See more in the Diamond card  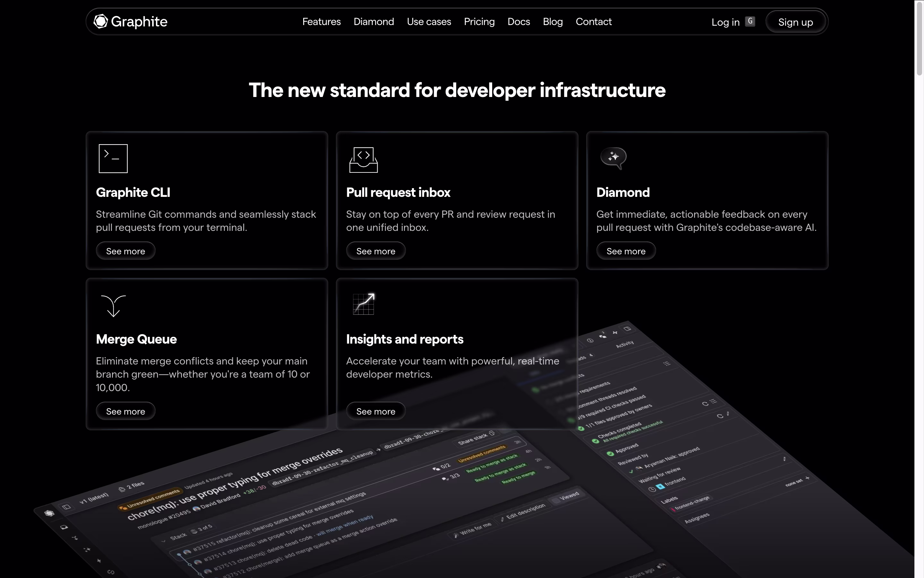coord(626,251)
